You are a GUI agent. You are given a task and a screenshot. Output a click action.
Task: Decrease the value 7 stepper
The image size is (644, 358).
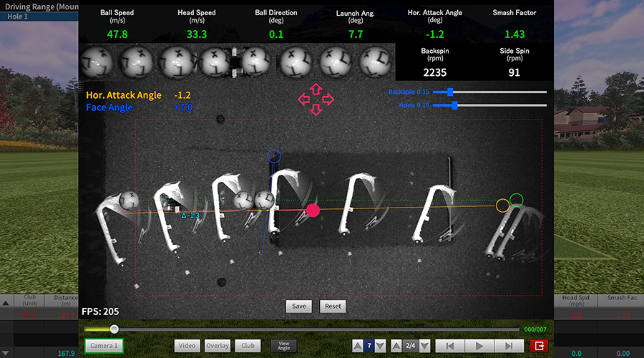[x=381, y=346]
